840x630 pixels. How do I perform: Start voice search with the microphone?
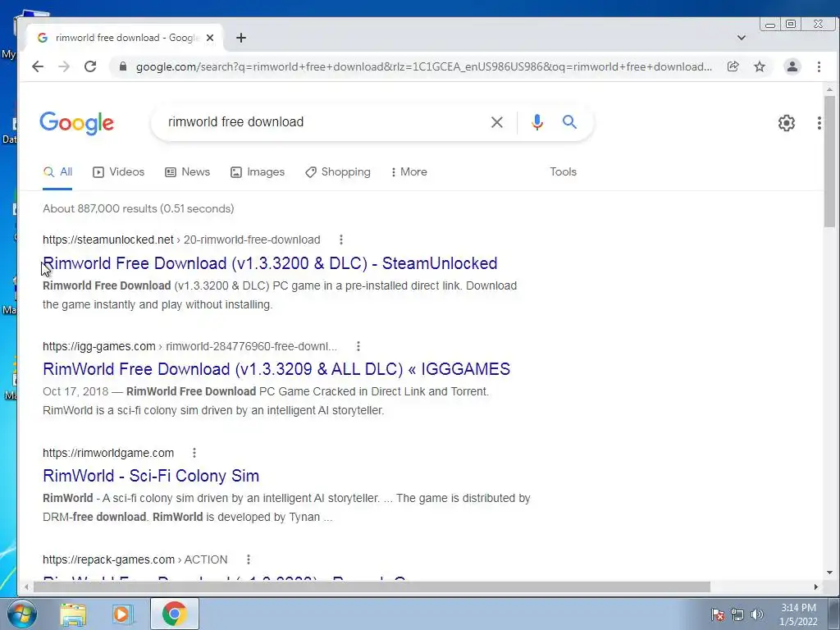536,122
